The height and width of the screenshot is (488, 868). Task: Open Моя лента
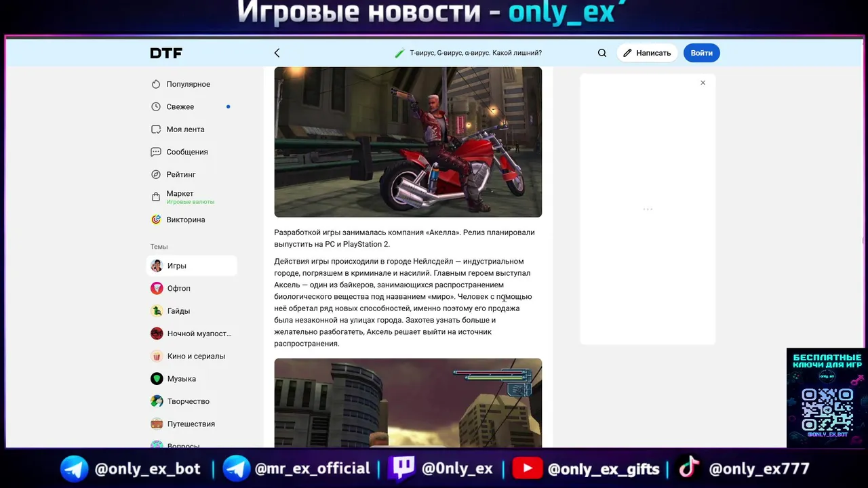185,129
